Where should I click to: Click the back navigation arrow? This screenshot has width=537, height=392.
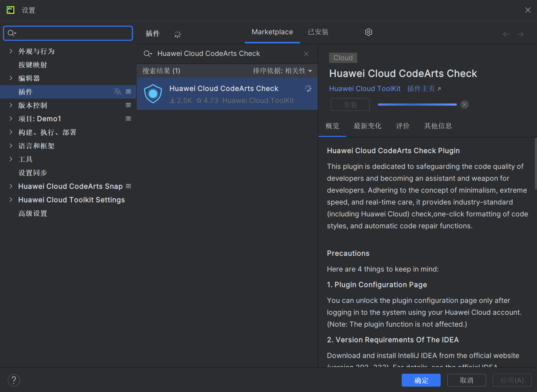pos(506,34)
